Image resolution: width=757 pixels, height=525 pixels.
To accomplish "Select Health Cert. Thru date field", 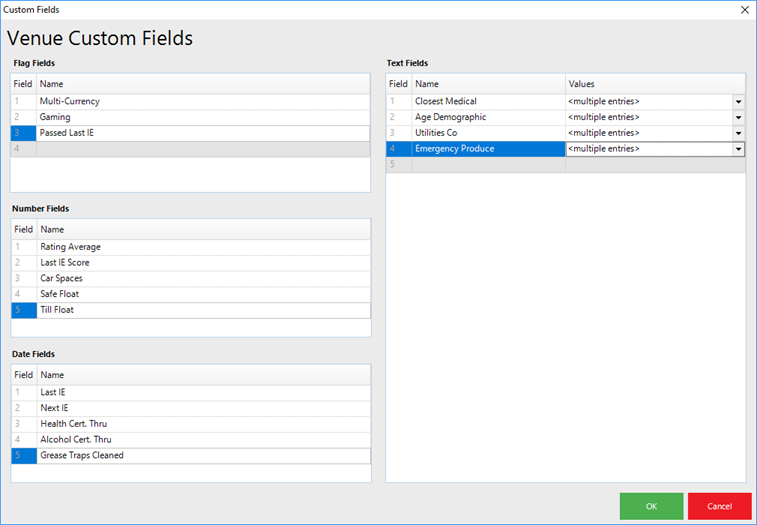I will coord(75,424).
